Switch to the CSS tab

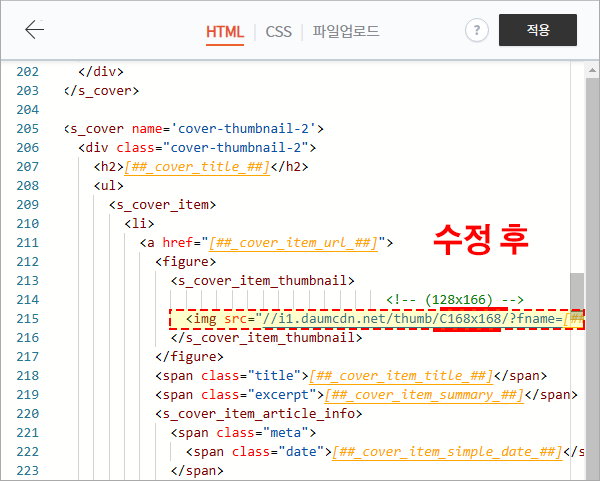tap(279, 31)
